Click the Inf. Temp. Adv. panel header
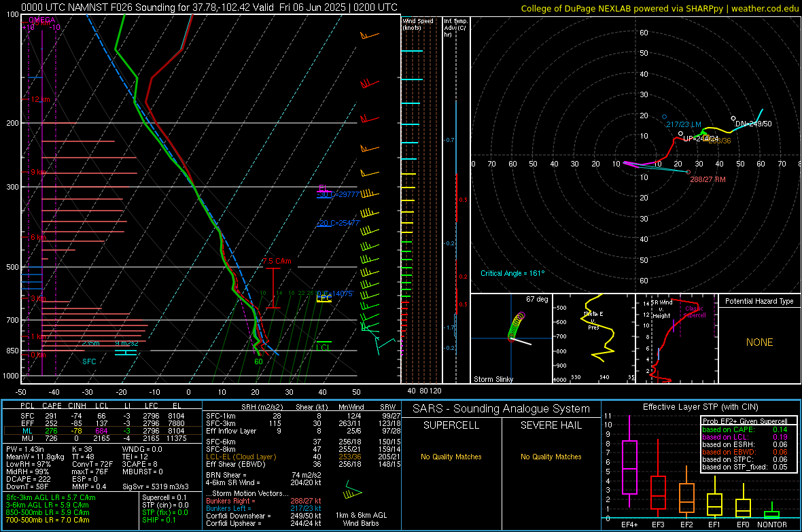Viewport: 802px width, 532px height. (x=455, y=28)
